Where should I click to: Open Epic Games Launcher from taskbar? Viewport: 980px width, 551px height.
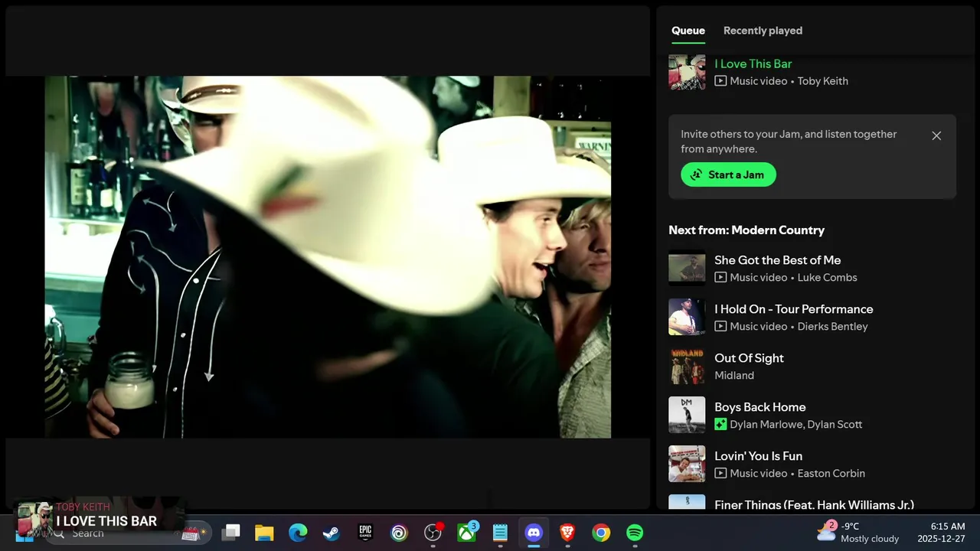(x=365, y=533)
